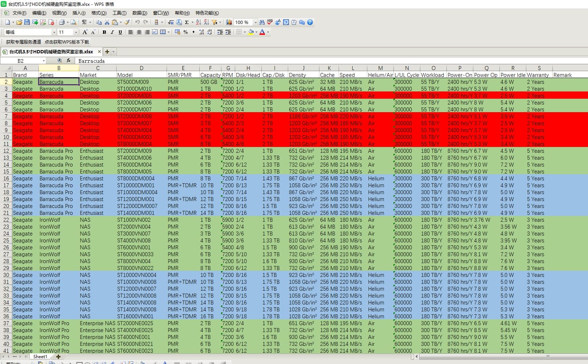Toggle italic formatting
The height and width of the screenshot is (364, 588).
tap(112, 32)
